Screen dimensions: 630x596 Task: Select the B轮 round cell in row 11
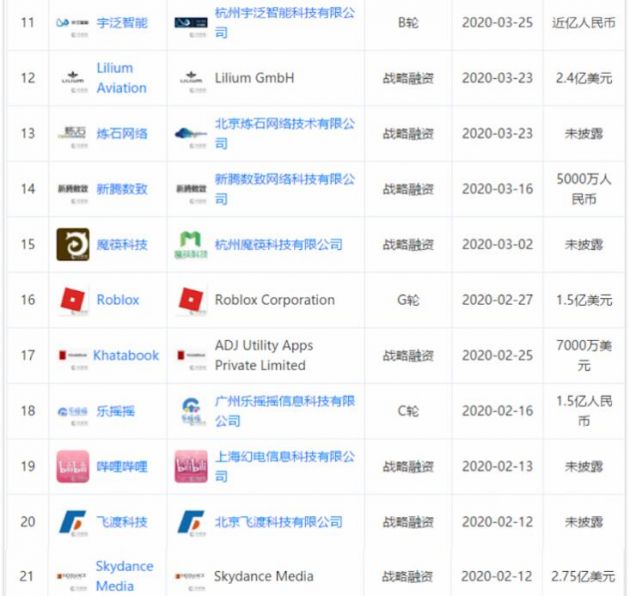coord(408,23)
